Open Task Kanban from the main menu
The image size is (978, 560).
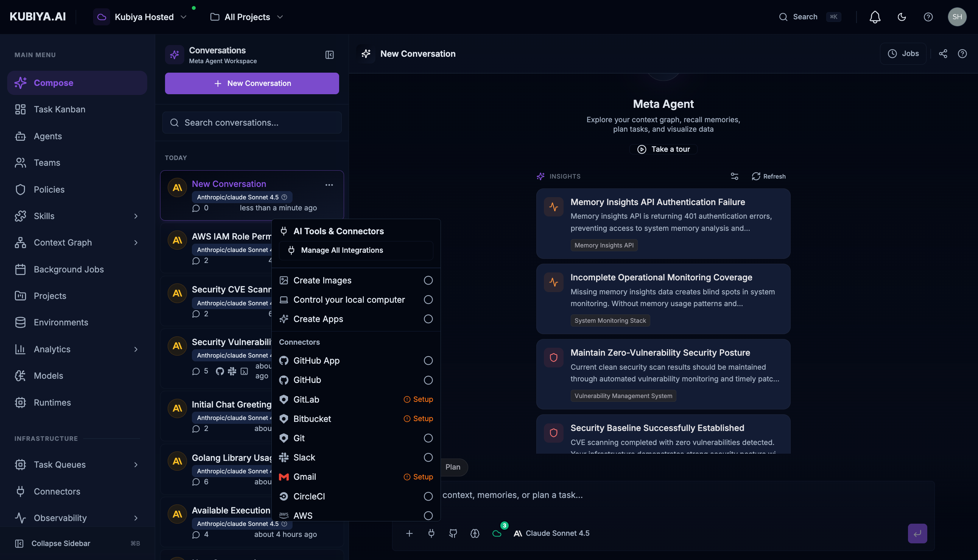(x=59, y=109)
